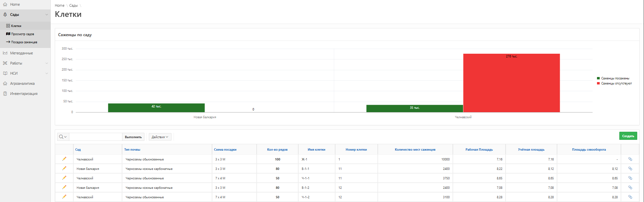Click the Агроаналитика icon in the sidebar
Image resolution: width=644 pixels, height=202 pixels.
[x=5, y=83]
